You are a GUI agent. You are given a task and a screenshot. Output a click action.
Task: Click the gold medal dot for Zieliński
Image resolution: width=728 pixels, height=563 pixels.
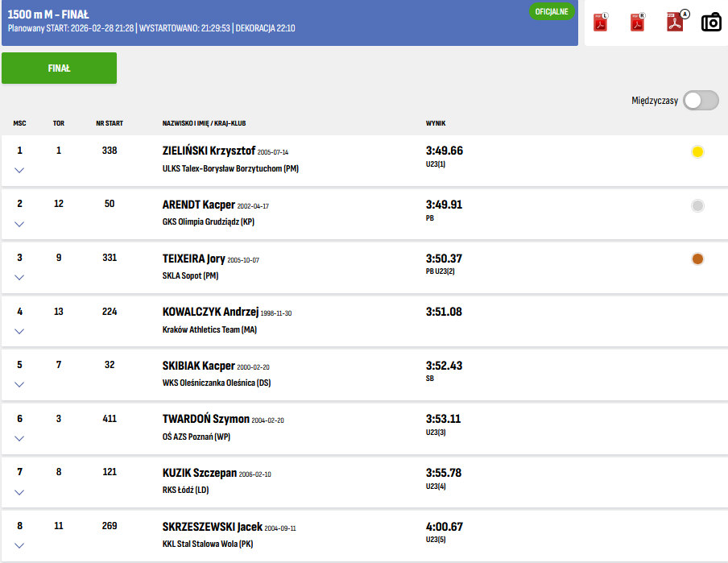(x=697, y=152)
